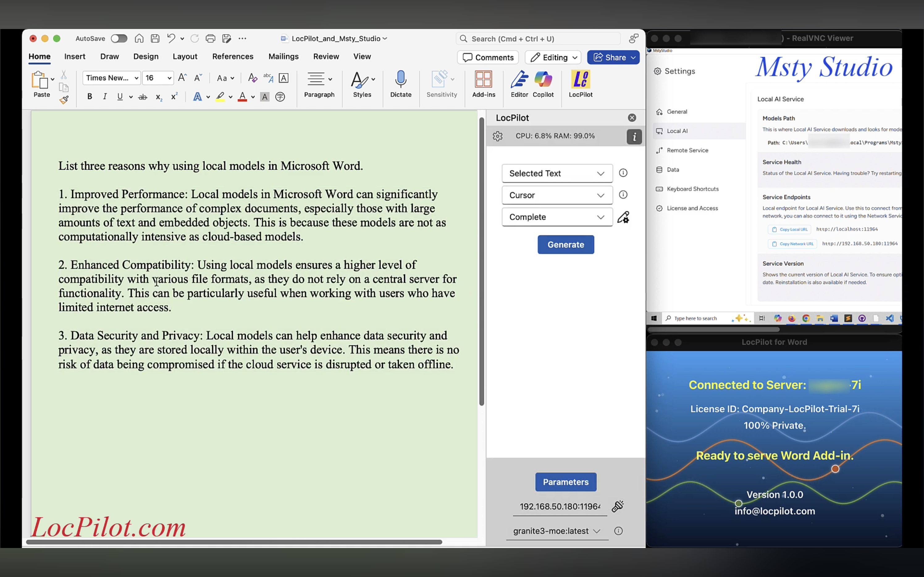924x577 pixels.
Task: Toggle underline formatting
Action: pyautogui.click(x=120, y=96)
